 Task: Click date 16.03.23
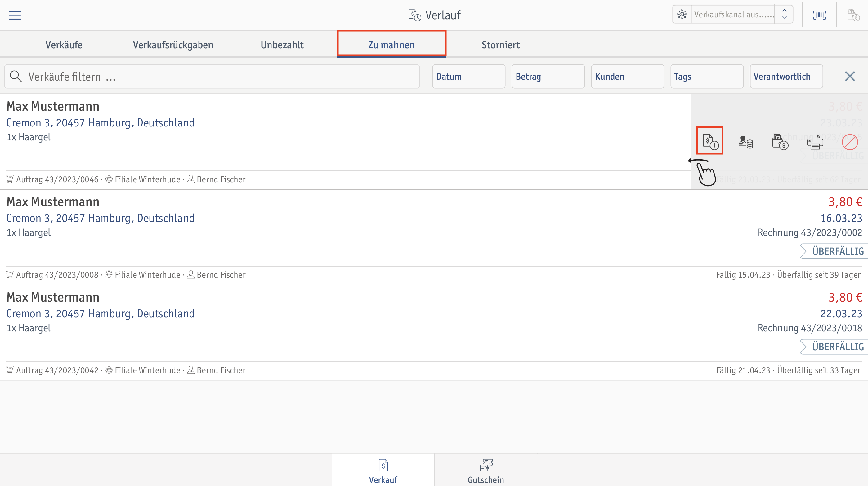pos(841,219)
